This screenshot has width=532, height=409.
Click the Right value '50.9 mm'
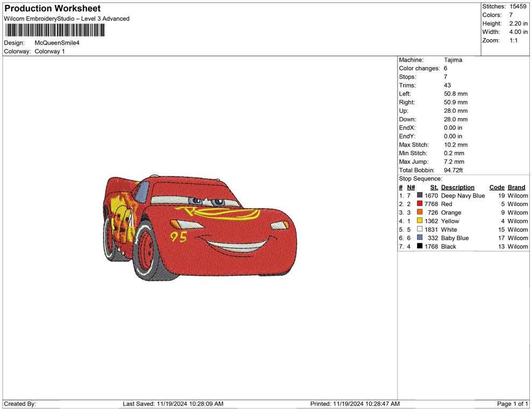pyautogui.click(x=456, y=103)
